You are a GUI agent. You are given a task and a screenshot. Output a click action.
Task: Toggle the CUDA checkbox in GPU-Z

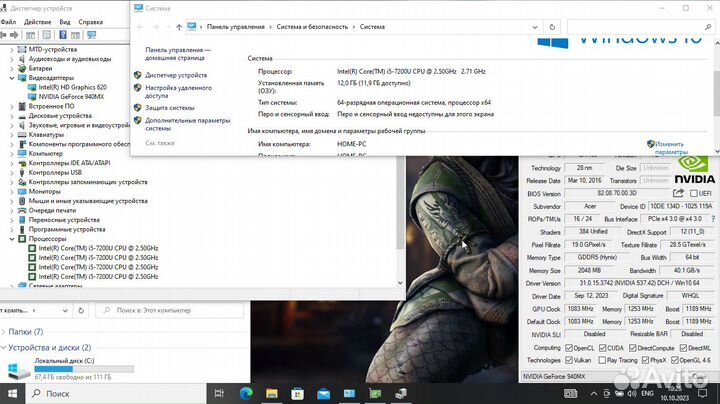pyautogui.click(x=602, y=348)
